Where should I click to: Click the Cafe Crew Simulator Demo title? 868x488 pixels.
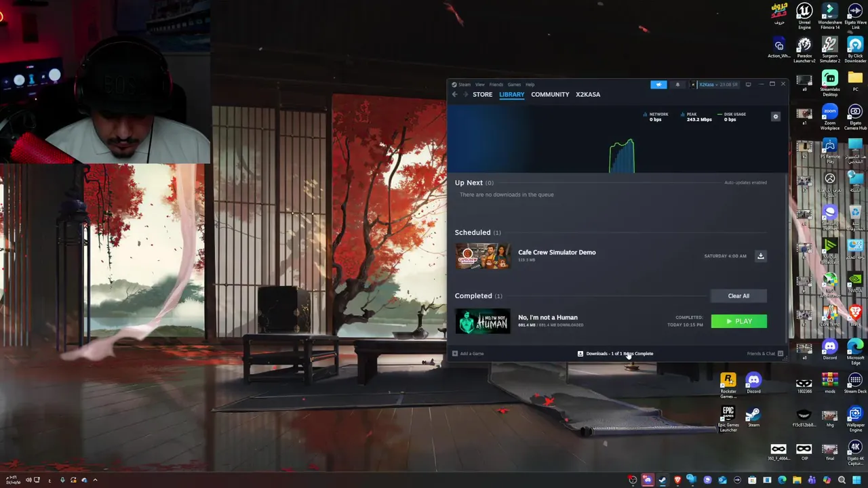(x=557, y=252)
